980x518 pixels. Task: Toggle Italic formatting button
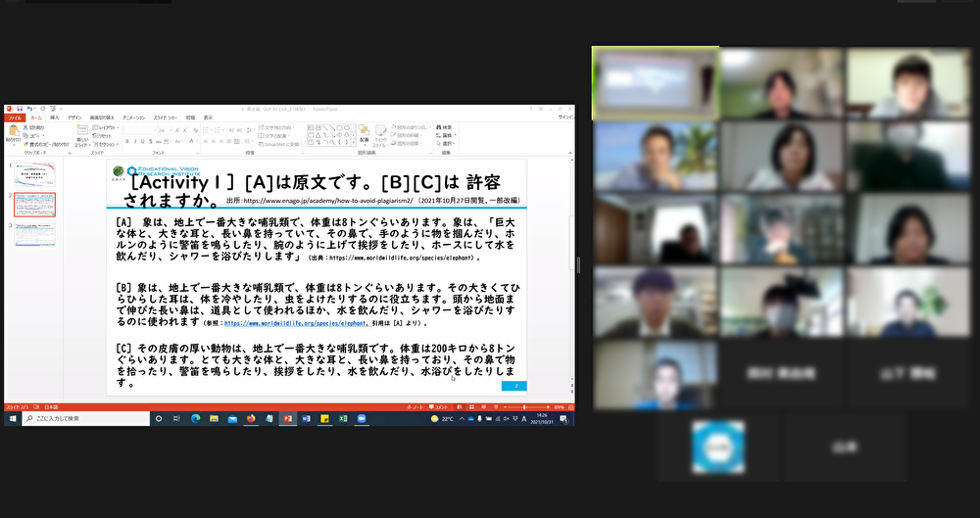tap(135, 141)
